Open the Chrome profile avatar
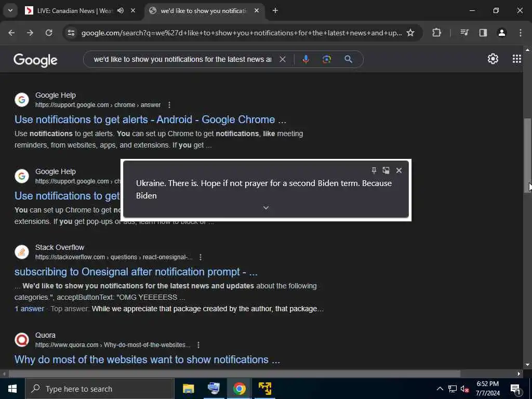Viewport: 532px width, 399px height. 502,33
